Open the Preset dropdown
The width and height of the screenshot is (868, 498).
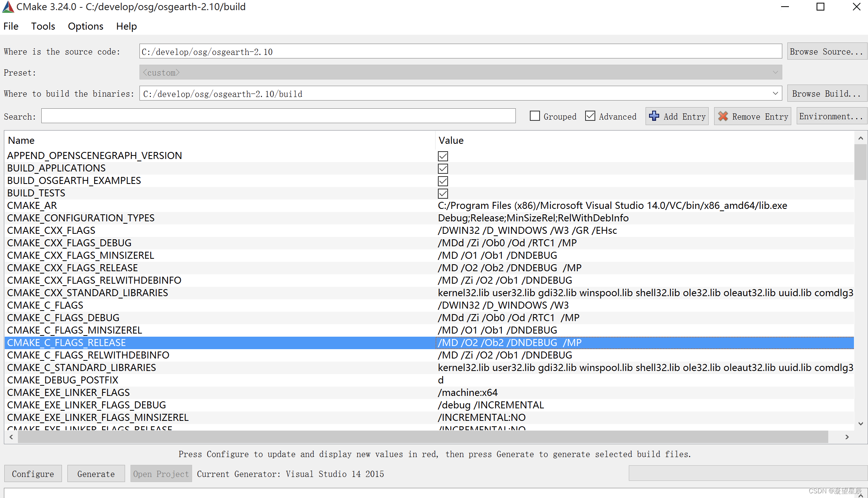pos(460,72)
